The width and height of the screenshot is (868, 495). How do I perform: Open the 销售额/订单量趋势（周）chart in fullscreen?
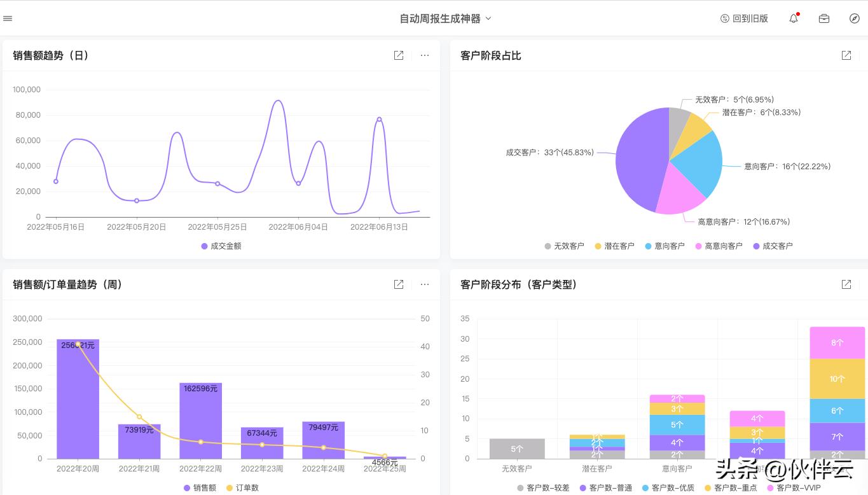(x=398, y=284)
